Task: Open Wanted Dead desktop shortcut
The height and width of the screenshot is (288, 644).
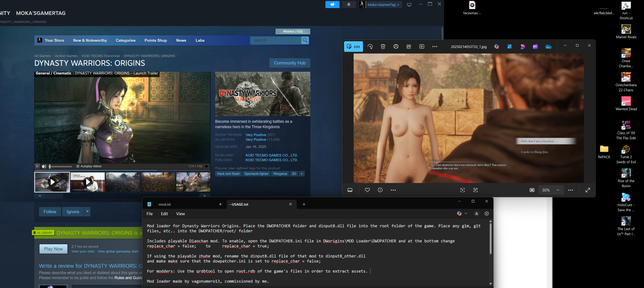Action: click(626, 104)
